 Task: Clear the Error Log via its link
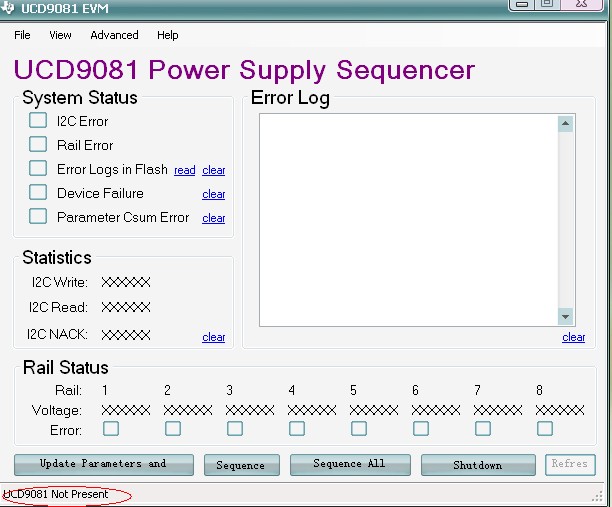(573, 337)
